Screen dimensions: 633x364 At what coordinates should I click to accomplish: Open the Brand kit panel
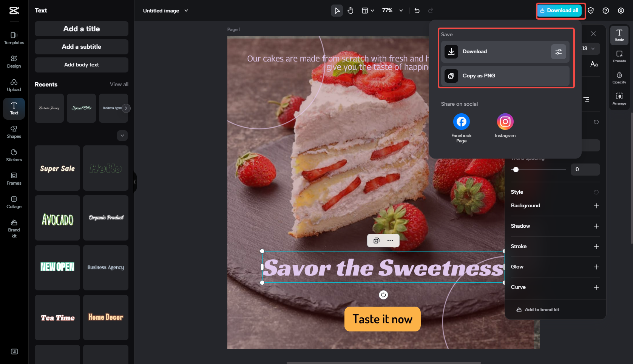[x=14, y=228]
